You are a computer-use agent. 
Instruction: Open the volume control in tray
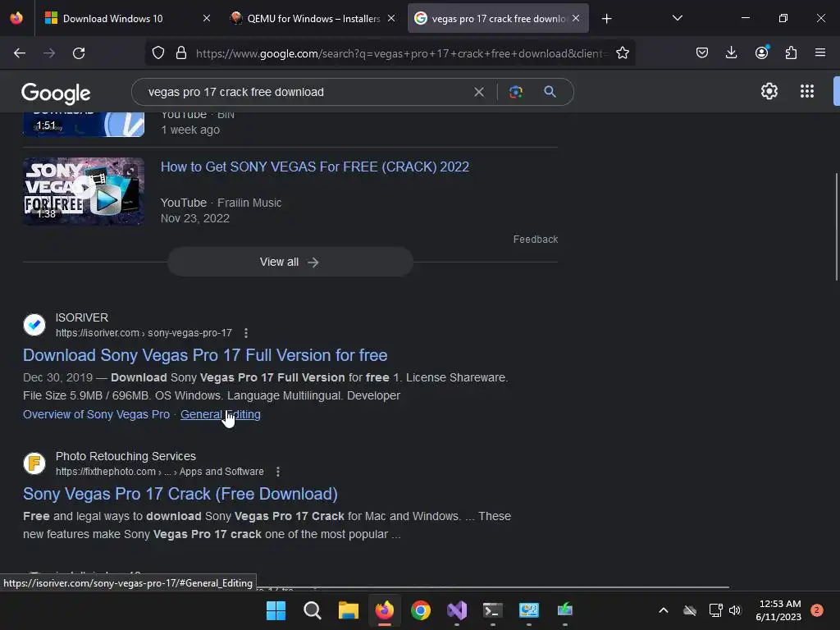[x=735, y=610]
